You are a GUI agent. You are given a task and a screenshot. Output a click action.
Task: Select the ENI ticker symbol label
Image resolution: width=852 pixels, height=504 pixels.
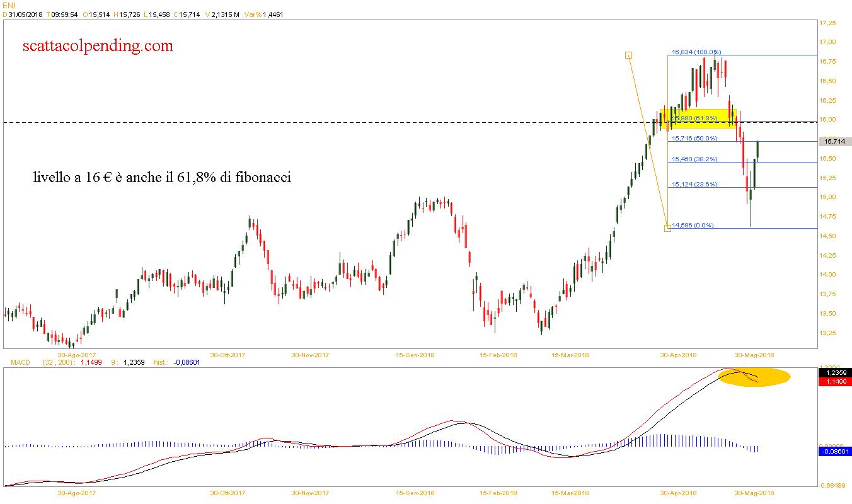coord(9,4)
